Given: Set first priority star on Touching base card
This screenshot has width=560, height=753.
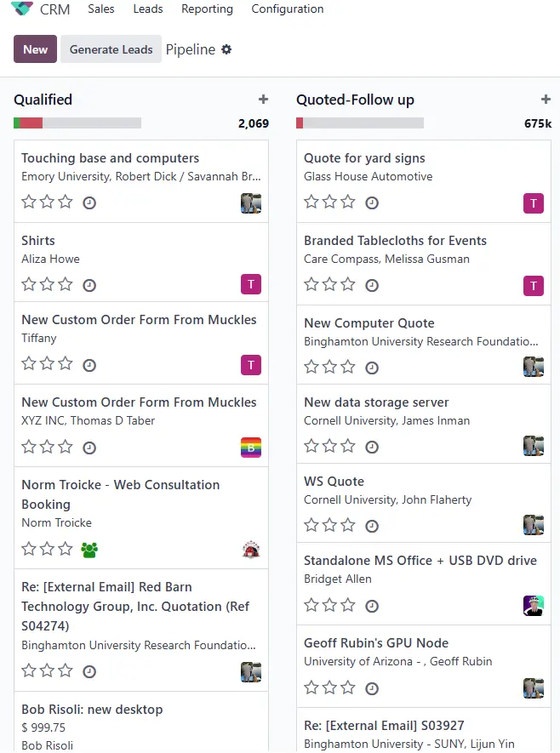Looking at the screenshot, I should [29, 202].
